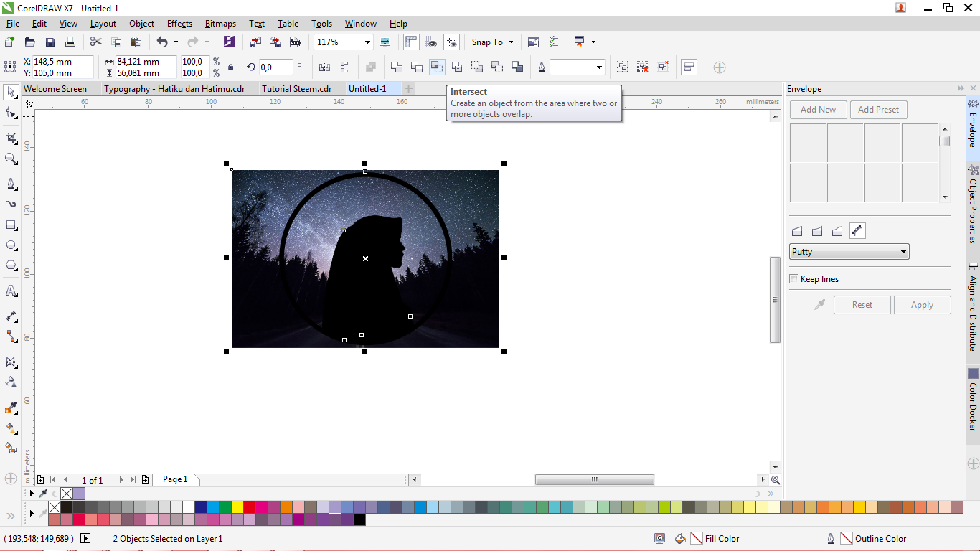
Task: Click the X position input field
Action: [62, 62]
